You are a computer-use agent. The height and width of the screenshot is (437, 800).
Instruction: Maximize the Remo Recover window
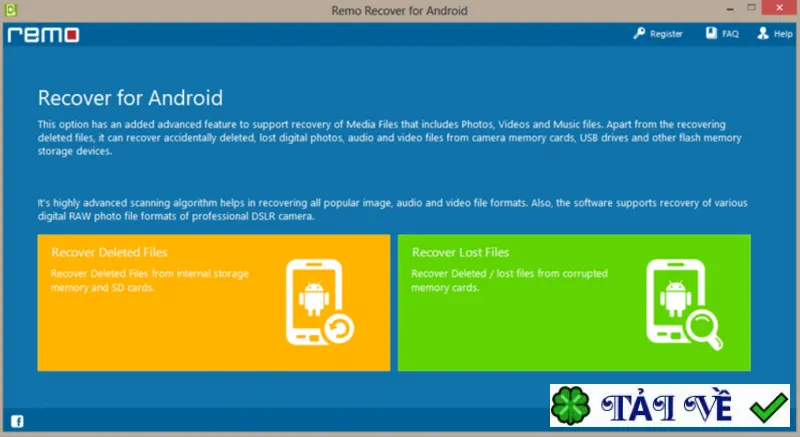point(752,8)
